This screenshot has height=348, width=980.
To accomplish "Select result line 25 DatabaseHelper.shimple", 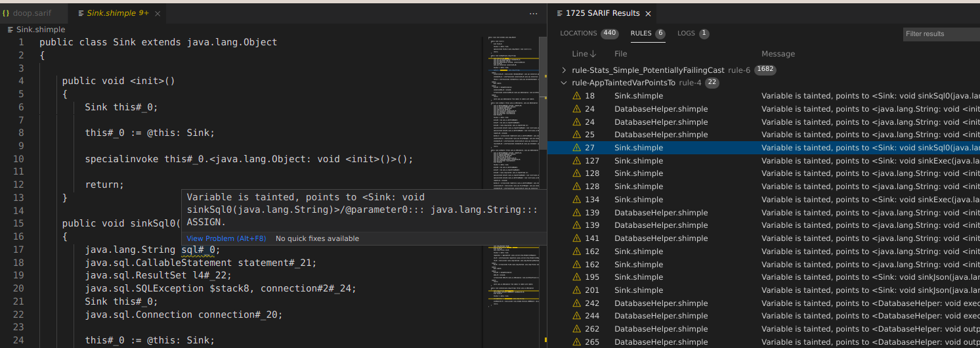I will 763,135.
